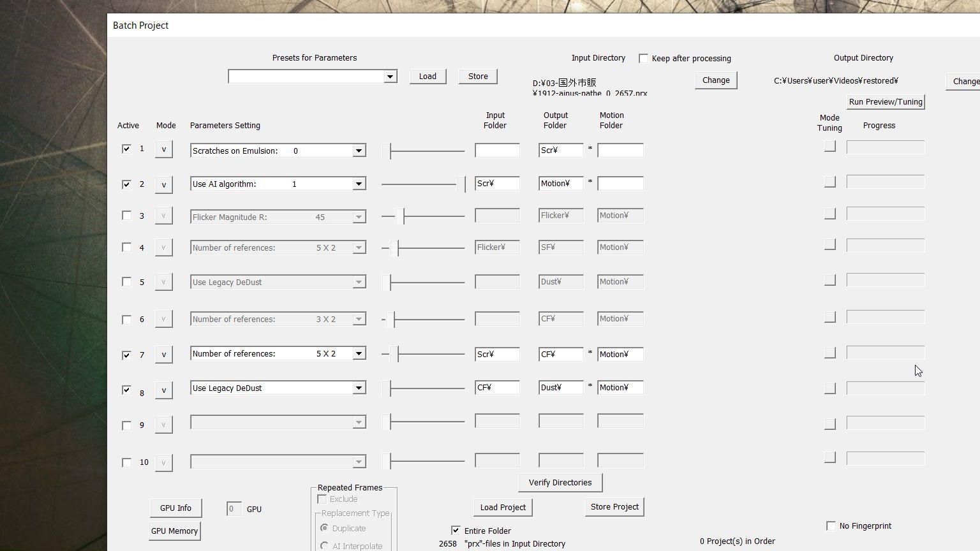This screenshot has height=551, width=980.
Task: Click the Mode 'v' button for row 2
Action: (x=163, y=185)
